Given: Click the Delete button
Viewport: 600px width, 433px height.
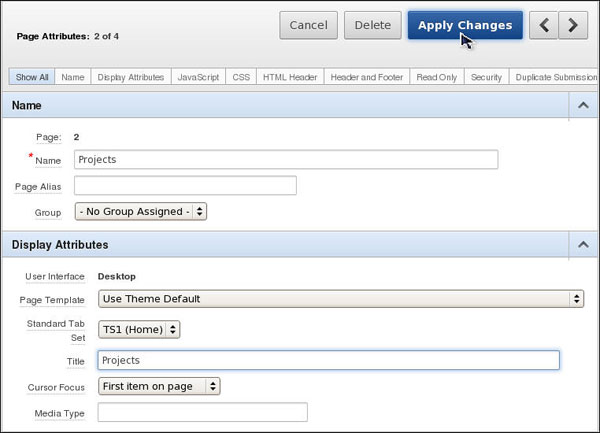Looking at the screenshot, I should click(372, 26).
